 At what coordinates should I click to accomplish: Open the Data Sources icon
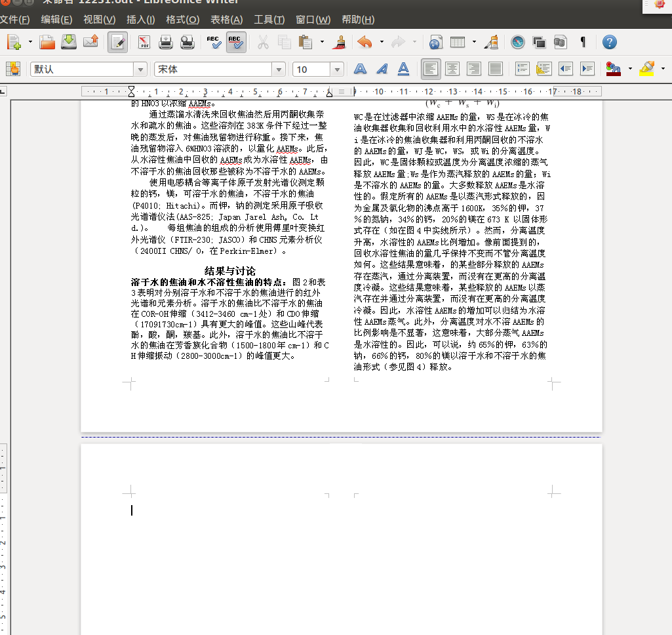pos(560,42)
